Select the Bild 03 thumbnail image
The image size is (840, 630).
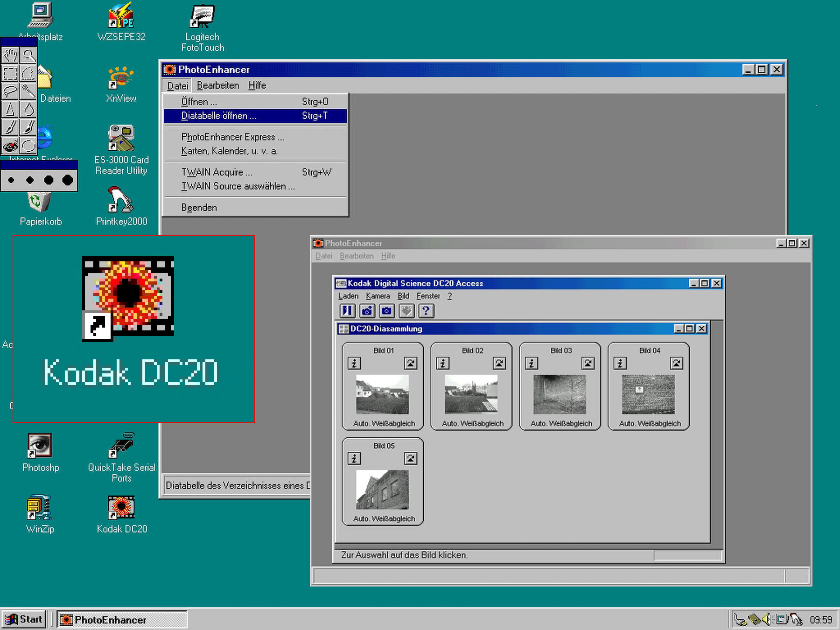[560, 394]
